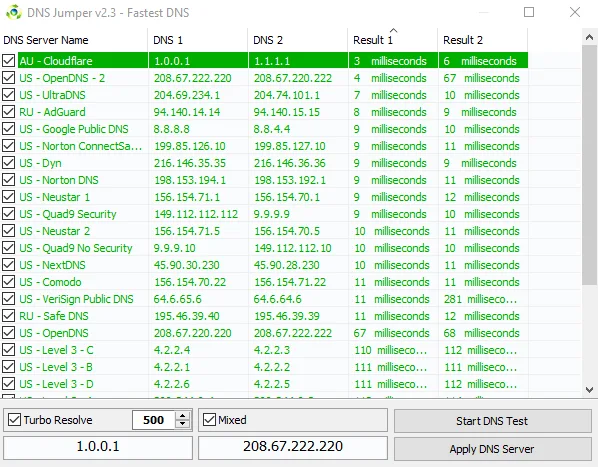This screenshot has height=467, width=598.
Task: Uncheck US - Google Public DNS checkbox
Action: 8,128
